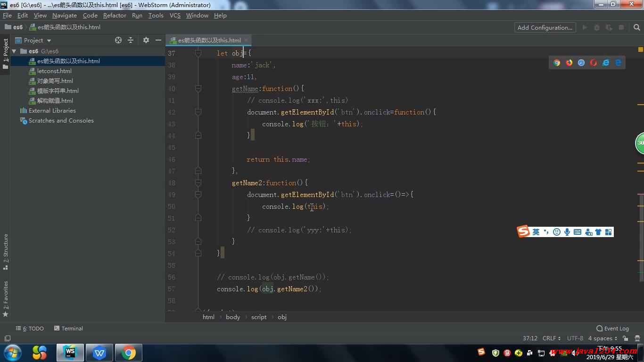644x362 pixels.
Task: Open the file in Chrome browser preview
Action: click(x=557, y=62)
